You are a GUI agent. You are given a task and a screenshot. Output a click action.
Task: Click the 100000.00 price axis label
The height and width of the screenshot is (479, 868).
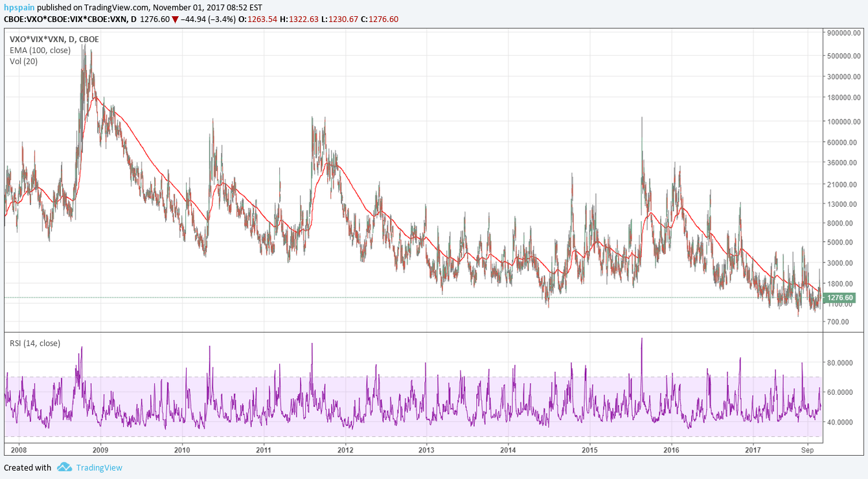click(x=845, y=121)
